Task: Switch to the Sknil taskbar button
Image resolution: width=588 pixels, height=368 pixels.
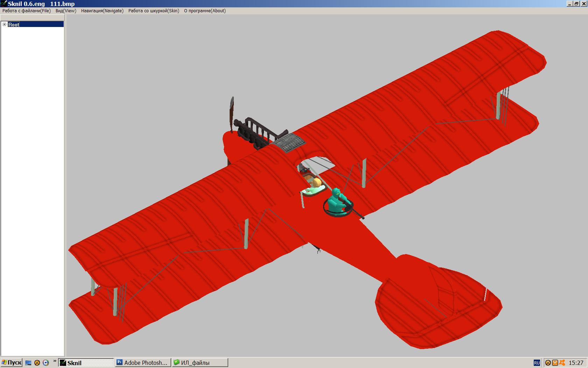Action: point(86,363)
